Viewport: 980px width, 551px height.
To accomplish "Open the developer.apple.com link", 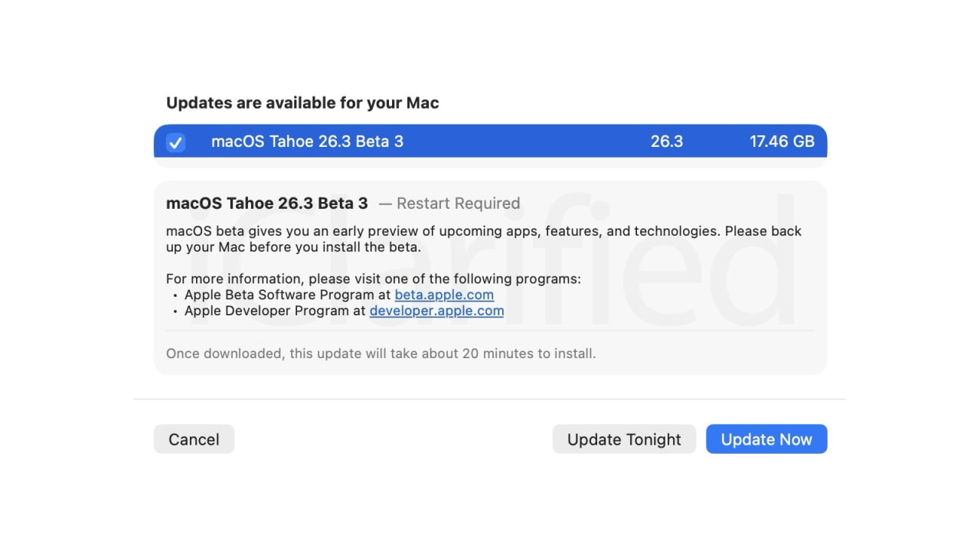I will tap(436, 311).
